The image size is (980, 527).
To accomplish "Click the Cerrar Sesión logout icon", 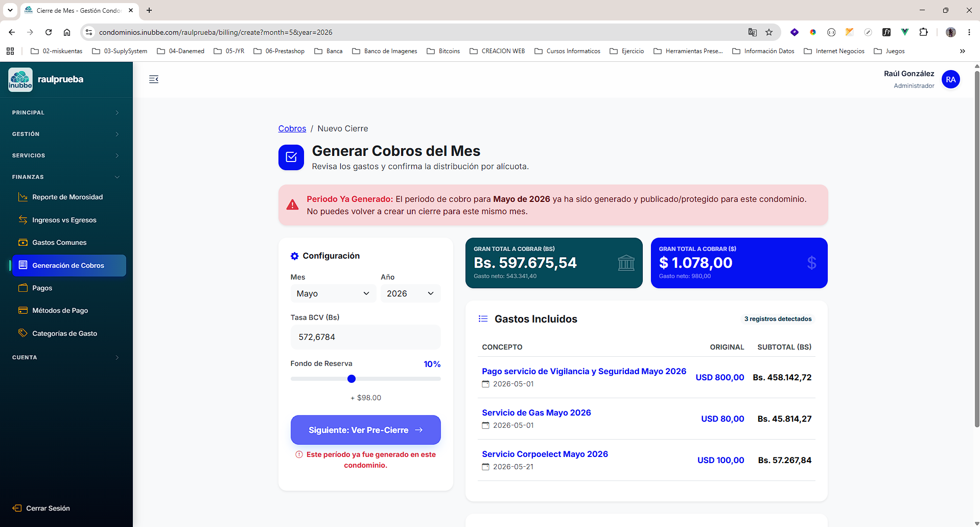I will pos(17,508).
